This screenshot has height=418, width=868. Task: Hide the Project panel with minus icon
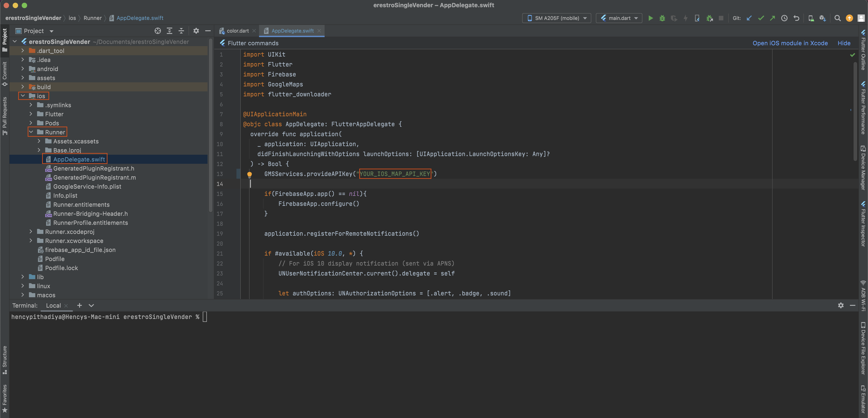click(x=208, y=31)
